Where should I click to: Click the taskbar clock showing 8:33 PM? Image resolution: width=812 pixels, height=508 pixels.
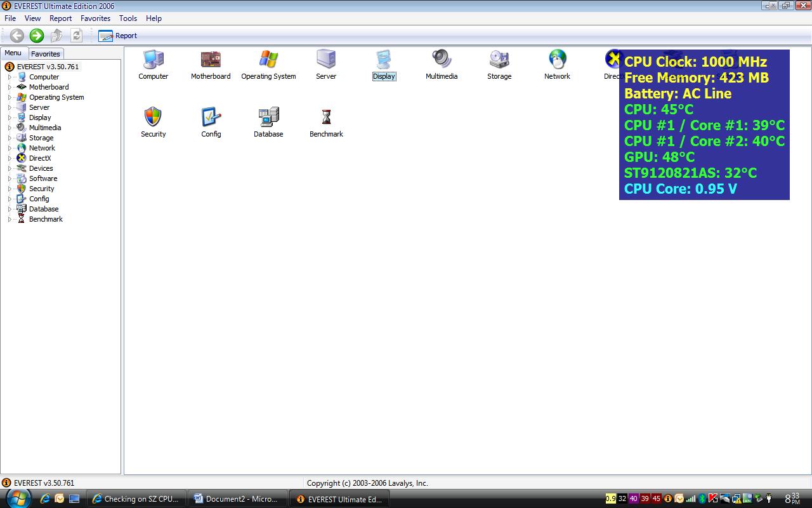[792, 499]
